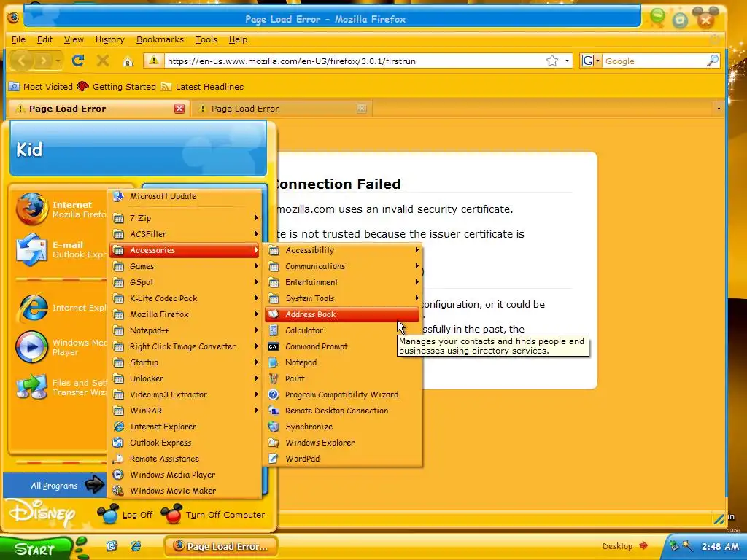Expand the System Tools submenu
The image size is (747, 560).
tap(342, 298)
